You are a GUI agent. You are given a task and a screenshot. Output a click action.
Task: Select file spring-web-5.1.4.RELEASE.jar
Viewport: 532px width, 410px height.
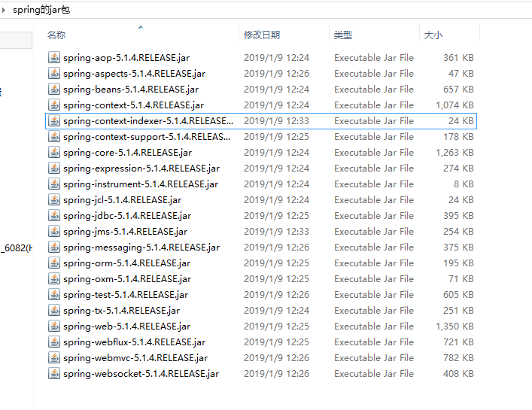(126, 326)
